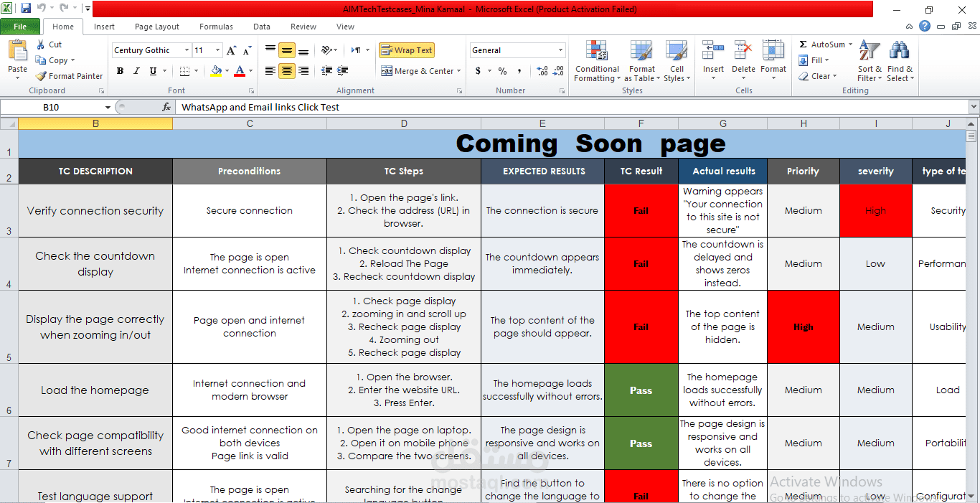Open the number format General dropdown
Screen dimensions: 980x503
click(x=561, y=50)
